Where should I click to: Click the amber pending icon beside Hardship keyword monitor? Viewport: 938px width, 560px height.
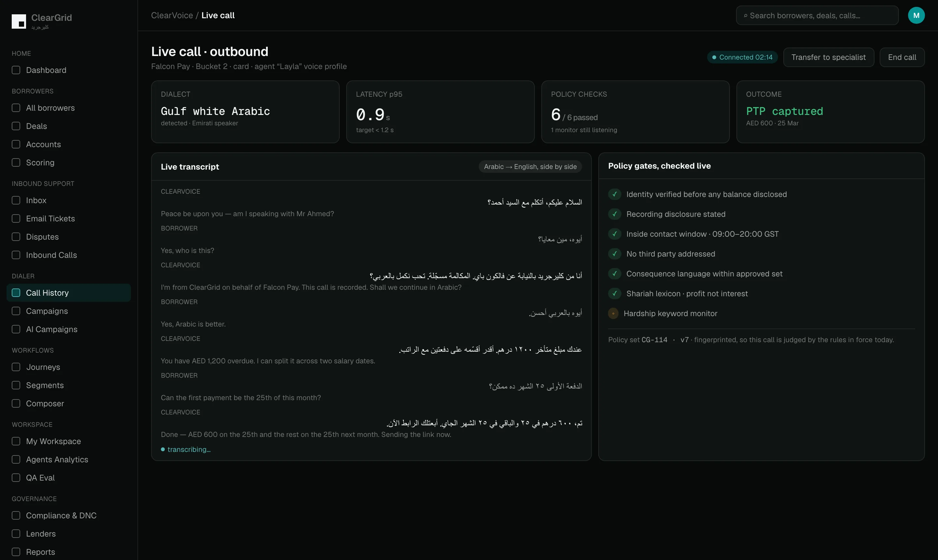613,314
